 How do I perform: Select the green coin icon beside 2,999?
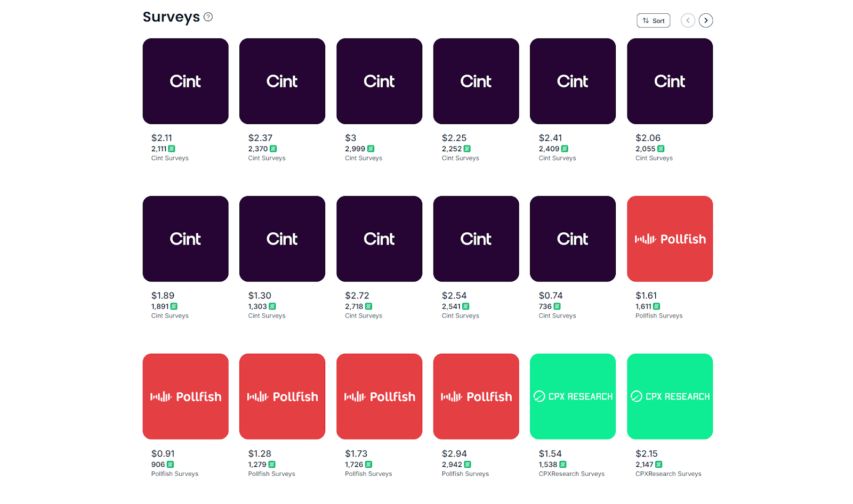pyautogui.click(x=371, y=149)
